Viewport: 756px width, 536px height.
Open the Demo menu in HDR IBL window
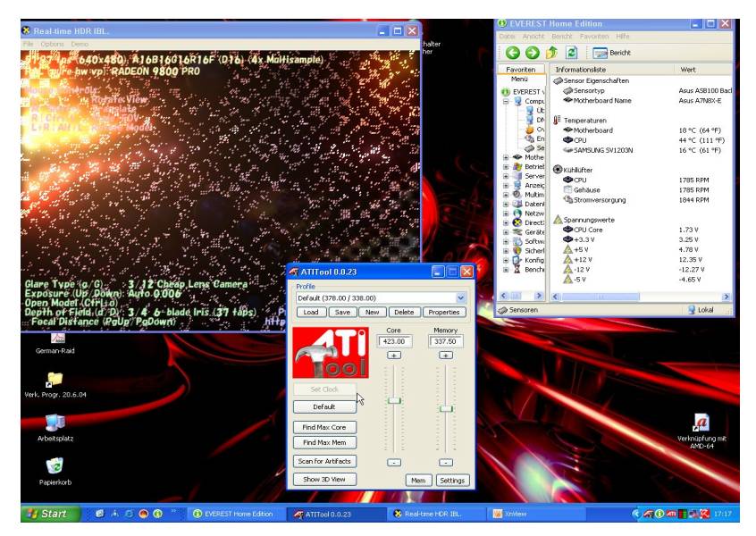tap(80, 44)
